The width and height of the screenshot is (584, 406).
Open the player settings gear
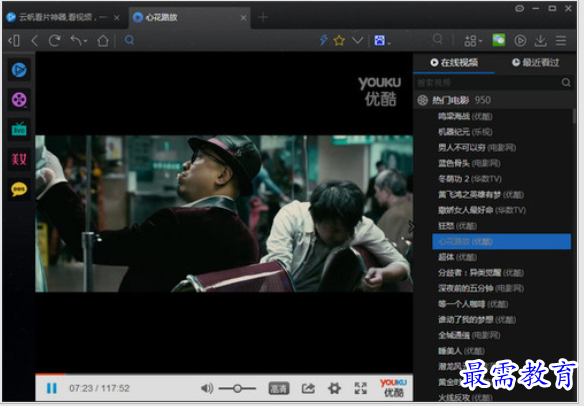[x=334, y=388]
